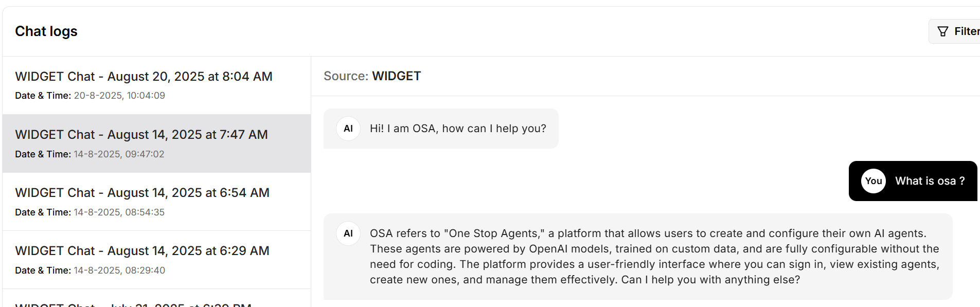
Task: Open the August 14 6:29 AM conversation
Action: pyautogui.click(x=143, y=259)
